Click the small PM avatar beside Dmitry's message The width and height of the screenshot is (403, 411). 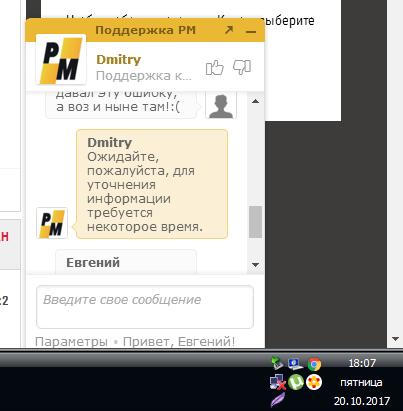(52, 223)
